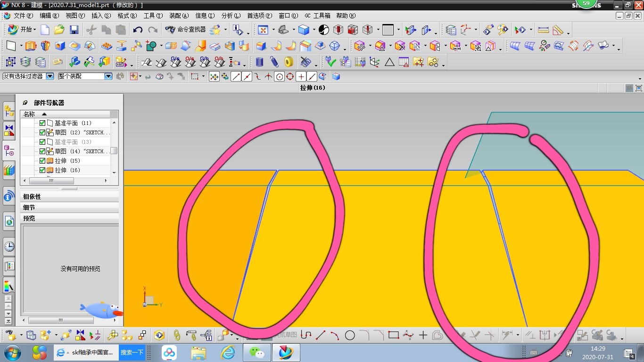
Task: Select the Shaded with Edges cube icon
Action: point(304,30)
